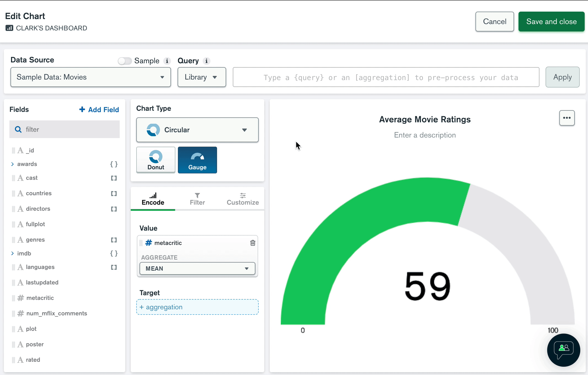Open the MEAN aggregate dropdown
The width and height of the screenshot is (588, 375).
pos(197,268)
